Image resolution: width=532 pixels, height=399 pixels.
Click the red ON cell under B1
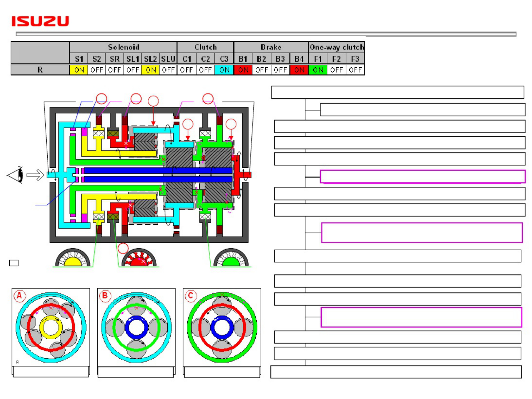[x=243, y=70]
